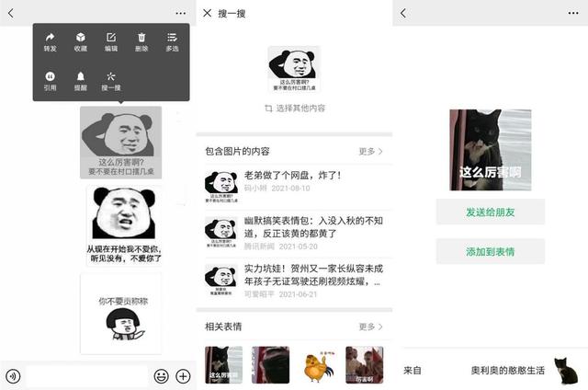This screenshot has height=390, width=588.
Task: Open the chicken sticker in related stickers
Action: tap(318, 365)
